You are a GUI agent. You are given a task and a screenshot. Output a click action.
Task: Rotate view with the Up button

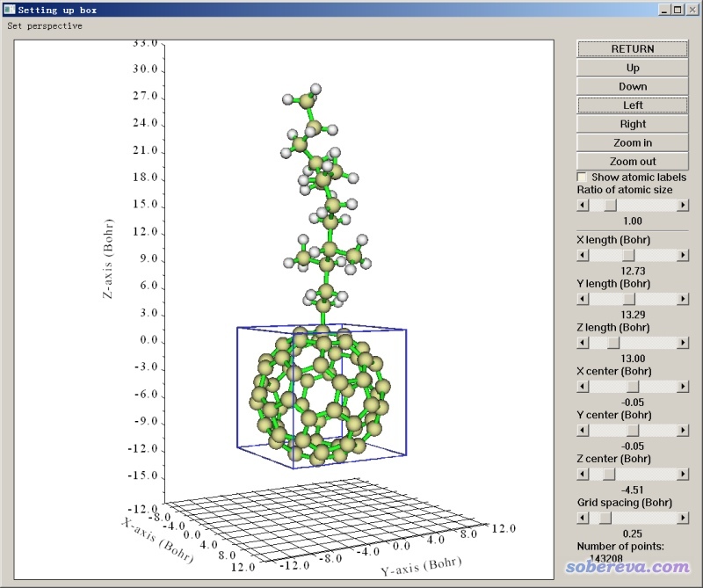coord(632,68)
